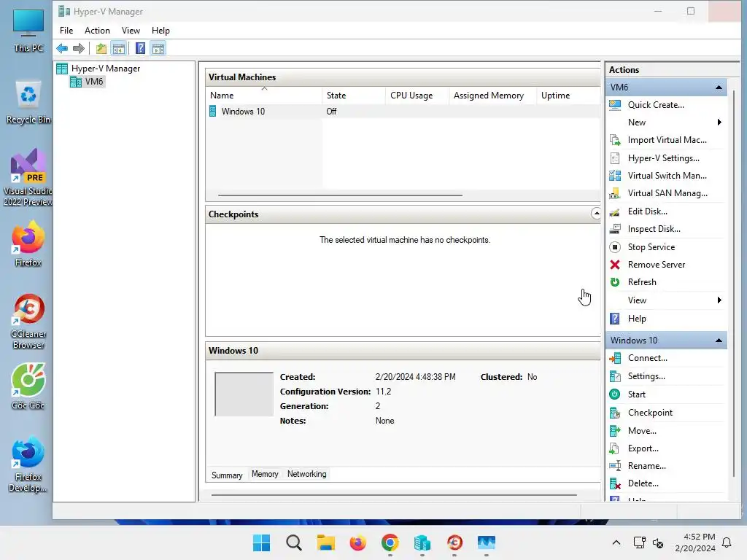Click the Inspect Disk icon
Image resolution: width=747 pixels, height=560 pixels.
click(615, 229)
